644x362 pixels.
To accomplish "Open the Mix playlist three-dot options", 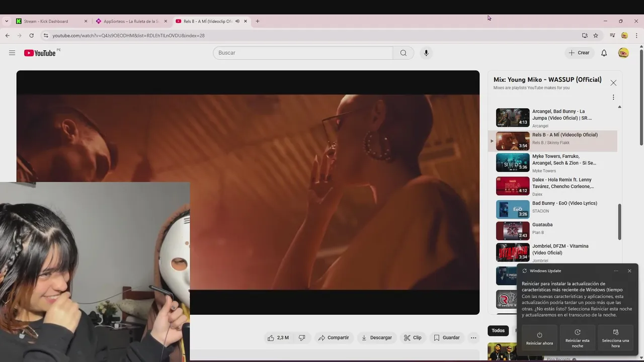I will click(613, 98).
